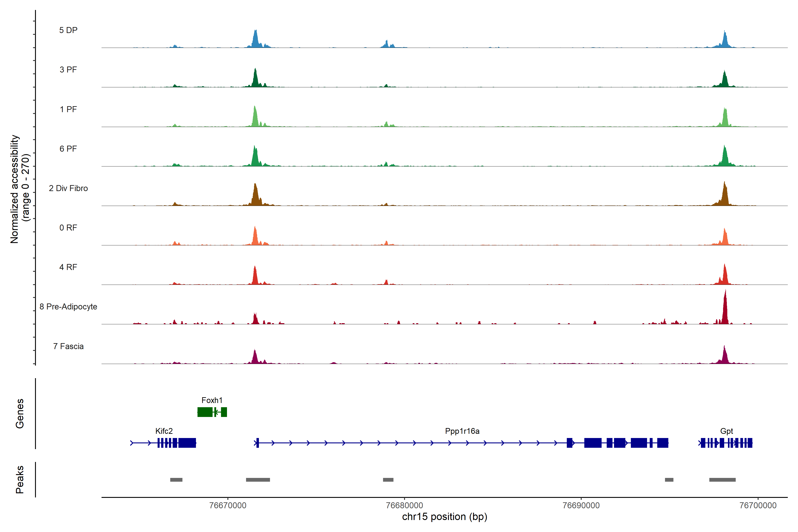Click the Ppp1r16a gene label

point(462,431)
